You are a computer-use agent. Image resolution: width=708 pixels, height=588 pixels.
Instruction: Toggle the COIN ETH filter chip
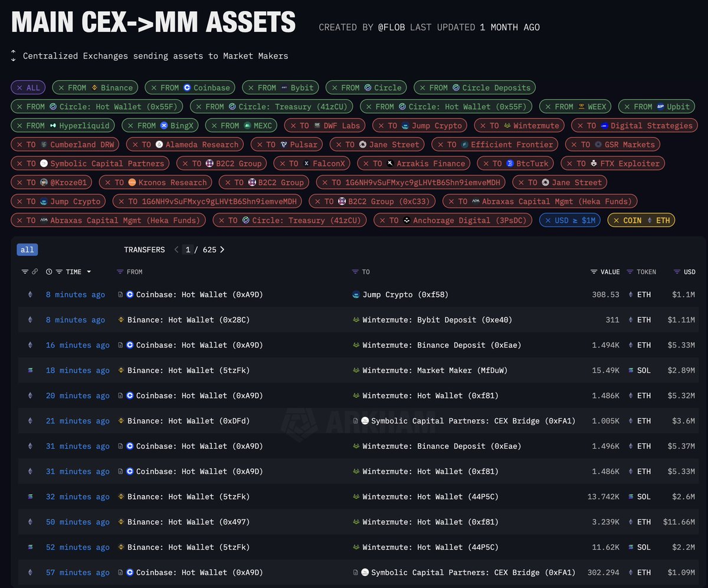coord(641,220)
